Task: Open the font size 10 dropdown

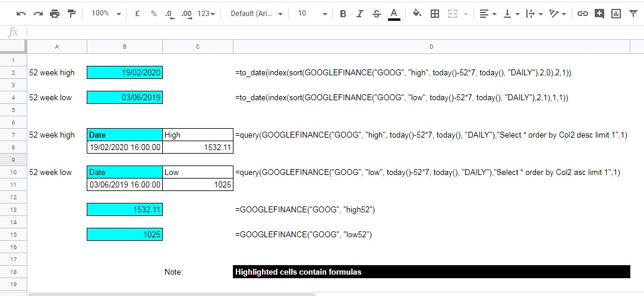Action: click(312, 14)
